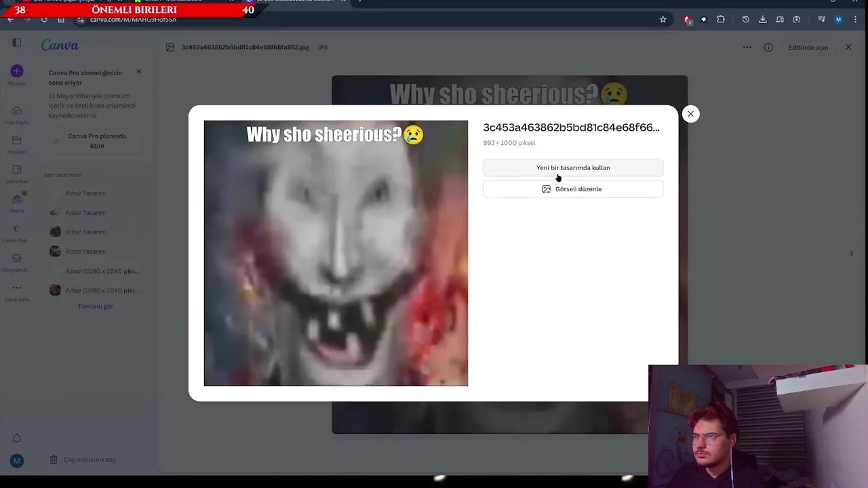Close the image preview dialog
This screenshot has width=868, height=488.
coord(690,114)
